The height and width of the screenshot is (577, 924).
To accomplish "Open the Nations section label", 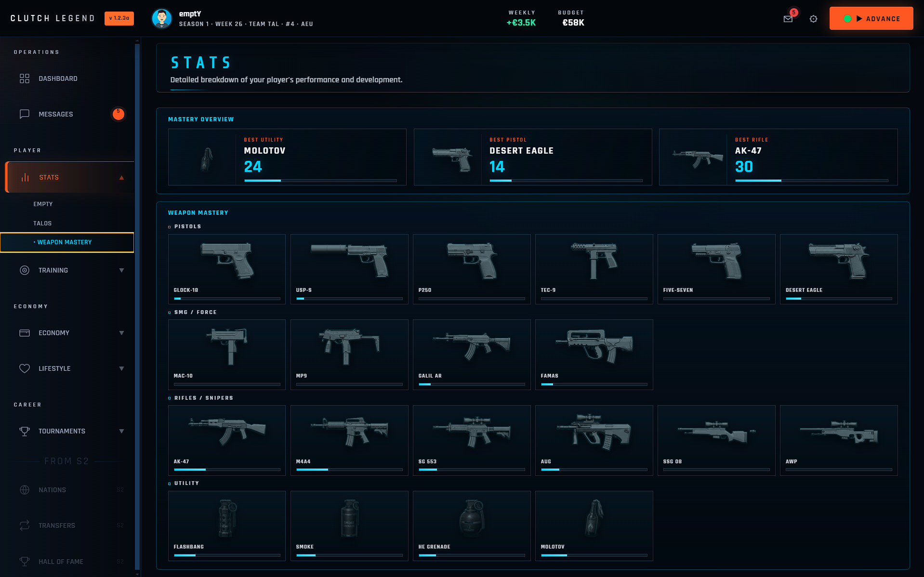I will pos(52,490).
